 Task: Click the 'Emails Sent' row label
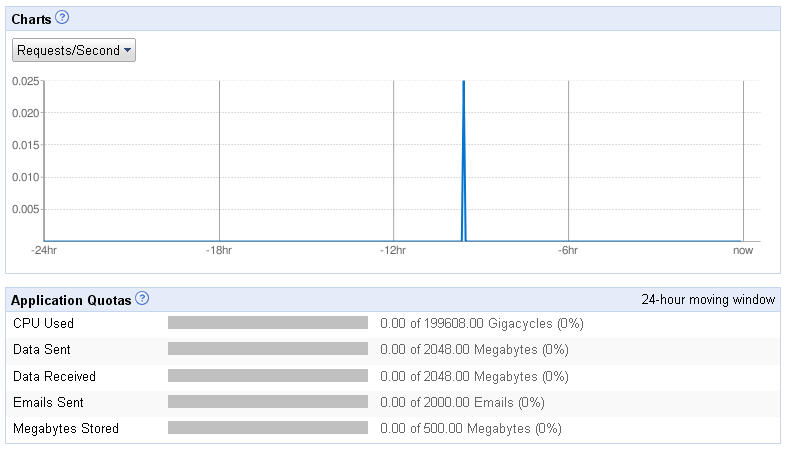[x=48, y=402]
